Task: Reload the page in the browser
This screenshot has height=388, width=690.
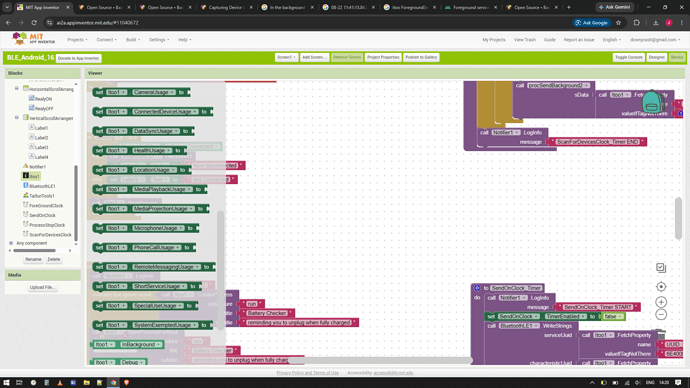Action: pos(34,22)
